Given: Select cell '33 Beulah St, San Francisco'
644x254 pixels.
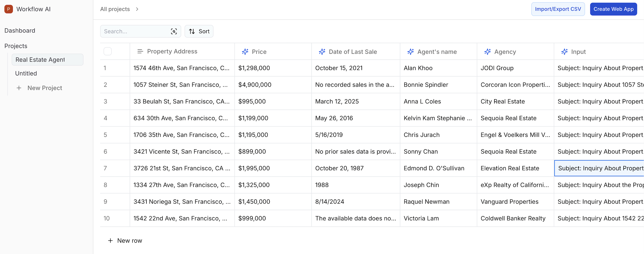Looking at the screenshot, I should (182, 101).
